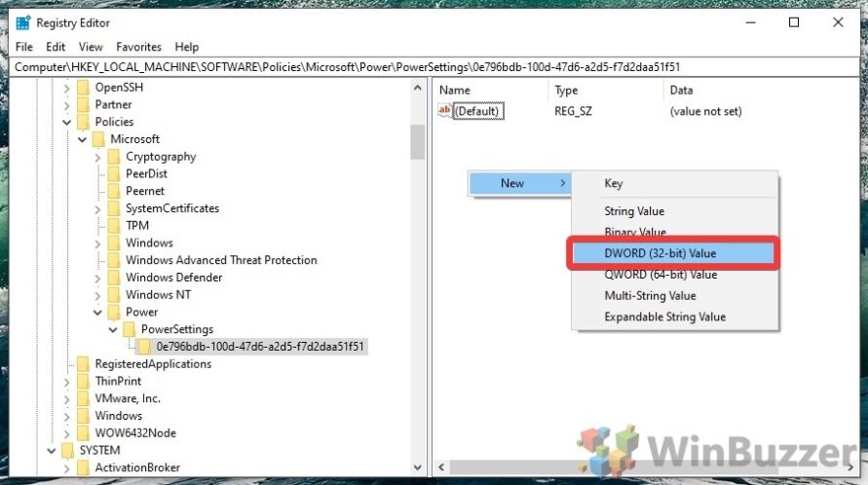
Task: Expand the WOW6432Node key
Action: pos(66,433)
